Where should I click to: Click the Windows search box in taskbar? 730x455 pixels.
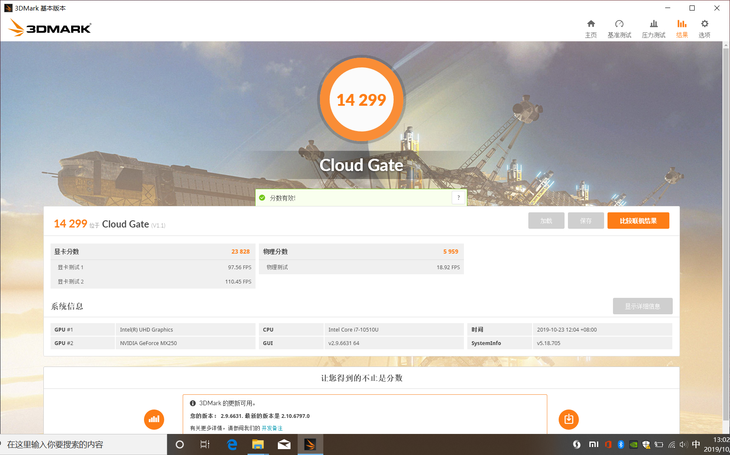pyautogui.click(x=84, y=444)
